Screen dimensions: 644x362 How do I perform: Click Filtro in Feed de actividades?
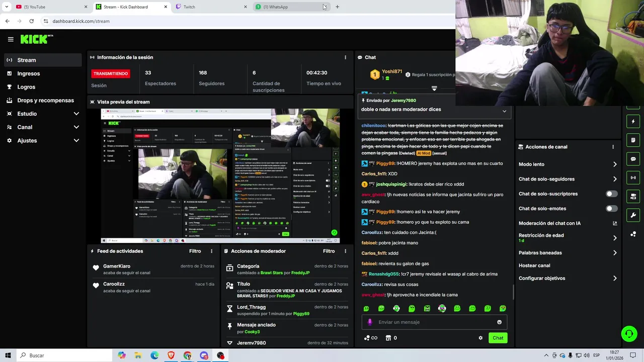click(x=195, y=251)
